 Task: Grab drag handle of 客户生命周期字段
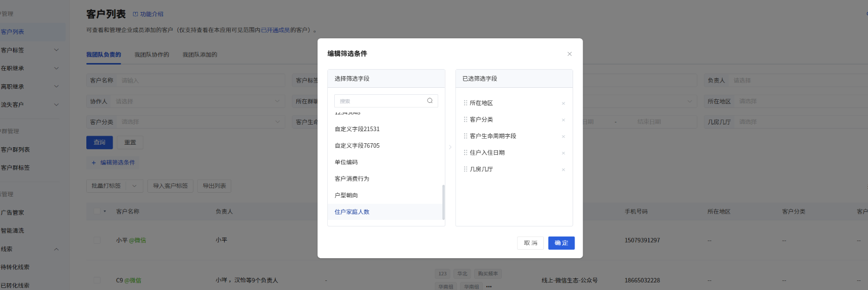click(466, 136)
